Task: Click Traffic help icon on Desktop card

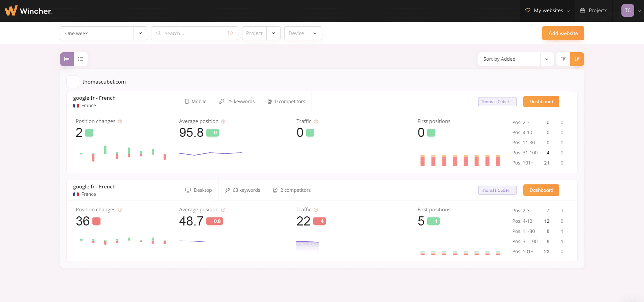Action: point(316,210)
